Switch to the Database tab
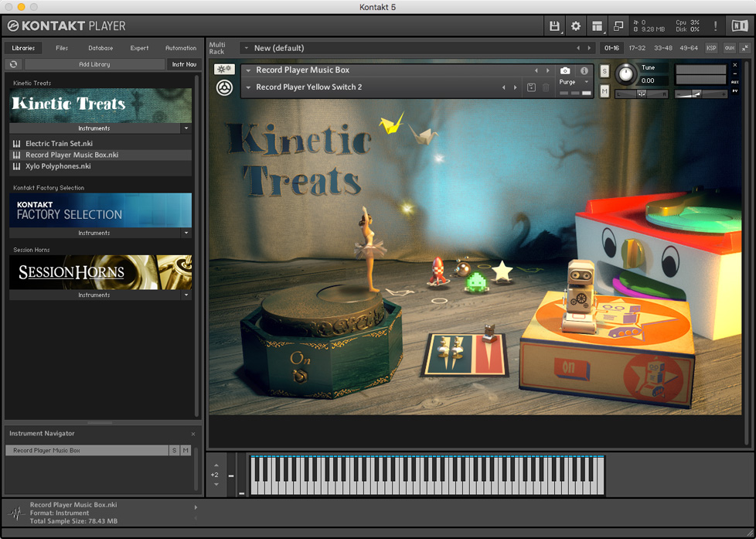The image size is (756, 539). (x=100, y=48)
